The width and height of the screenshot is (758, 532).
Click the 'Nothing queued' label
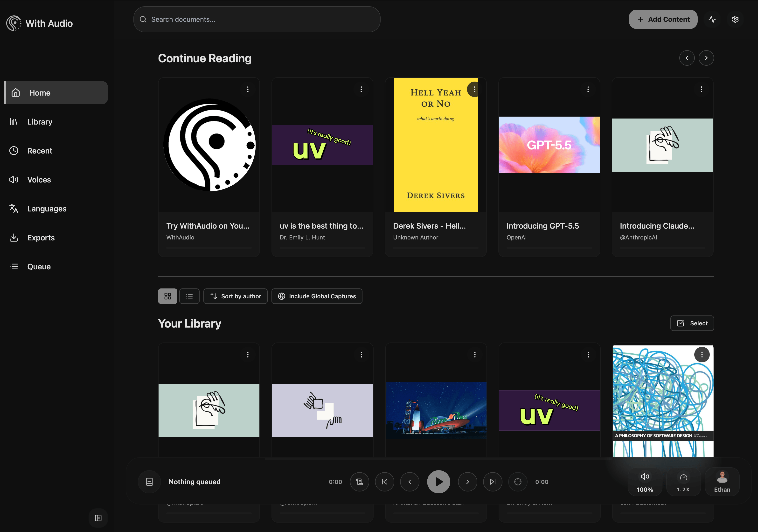(x=195, y=482)
